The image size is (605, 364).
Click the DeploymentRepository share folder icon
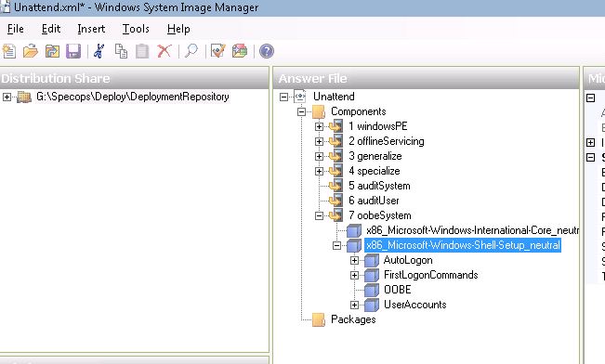tap(24, 97)
